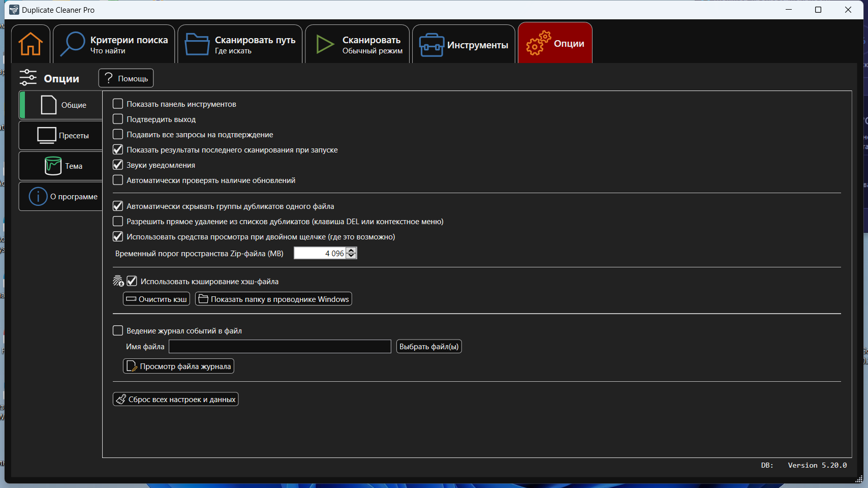Click Показать папку в проводнике Windows

(273, 299)
